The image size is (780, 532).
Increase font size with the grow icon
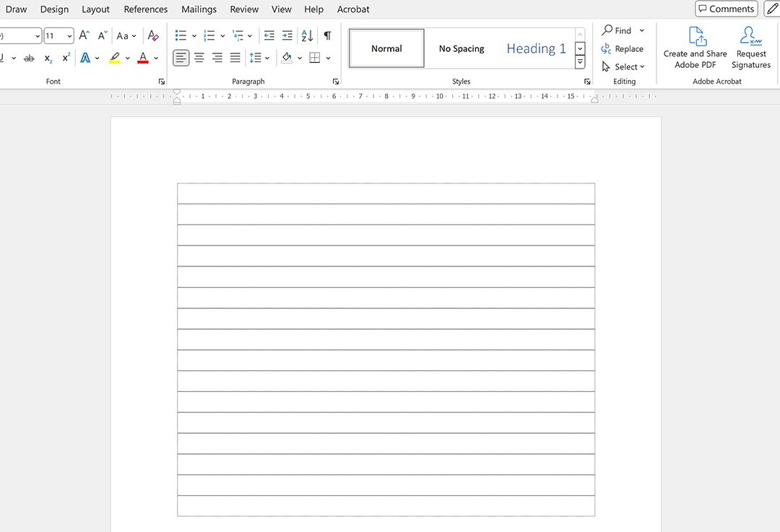84,35
